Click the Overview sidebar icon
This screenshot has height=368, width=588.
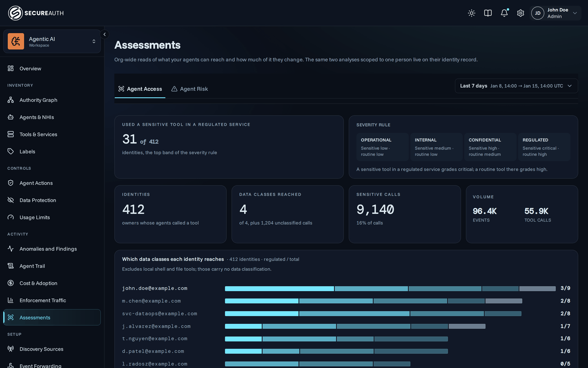(11, 68)
